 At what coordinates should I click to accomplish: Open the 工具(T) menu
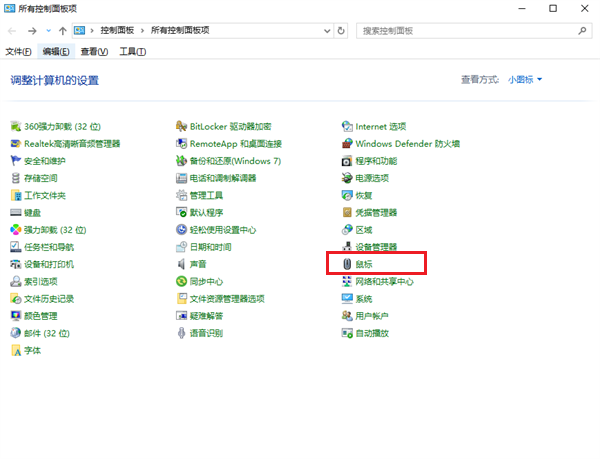(x=132, y=51)
